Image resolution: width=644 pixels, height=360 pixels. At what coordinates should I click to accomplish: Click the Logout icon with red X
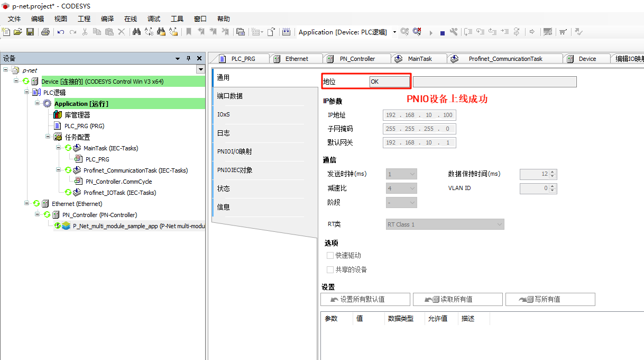(417, 32)
